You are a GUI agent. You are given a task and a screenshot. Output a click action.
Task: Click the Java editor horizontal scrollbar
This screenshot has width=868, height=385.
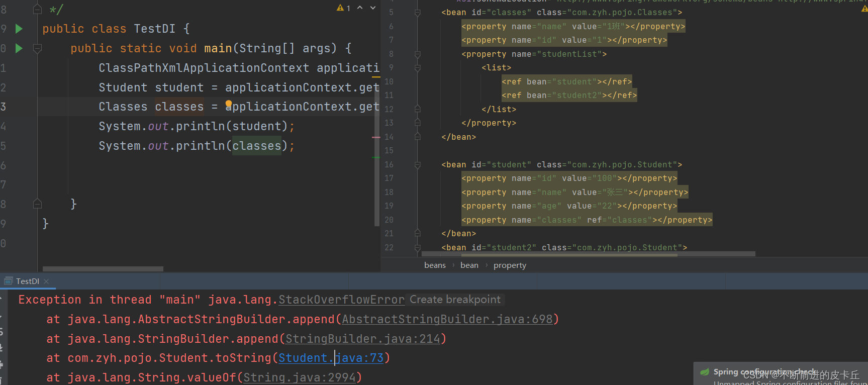tap(103, 269)
